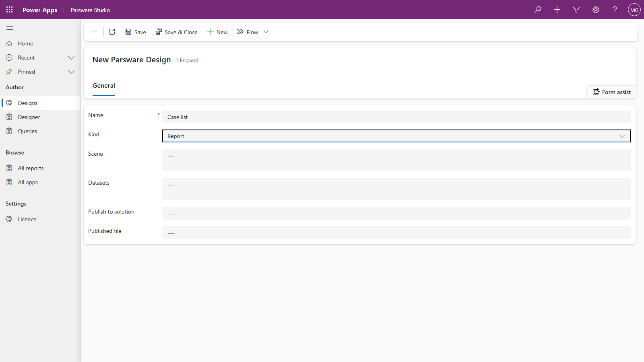Expand the Recent section chevron
The width and height of the screenshot is (644, 362).
(x=71, y=58)
